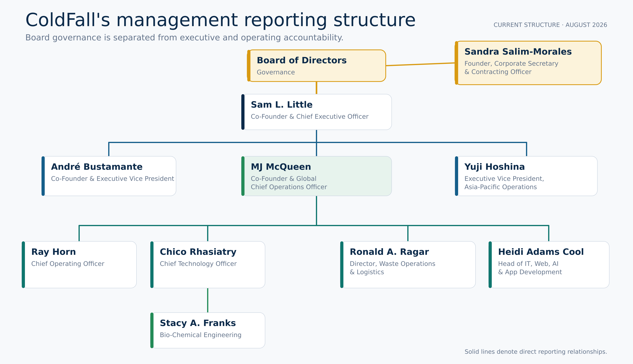
Task: Open the André Bustamante card
Action: pos(109,176)
